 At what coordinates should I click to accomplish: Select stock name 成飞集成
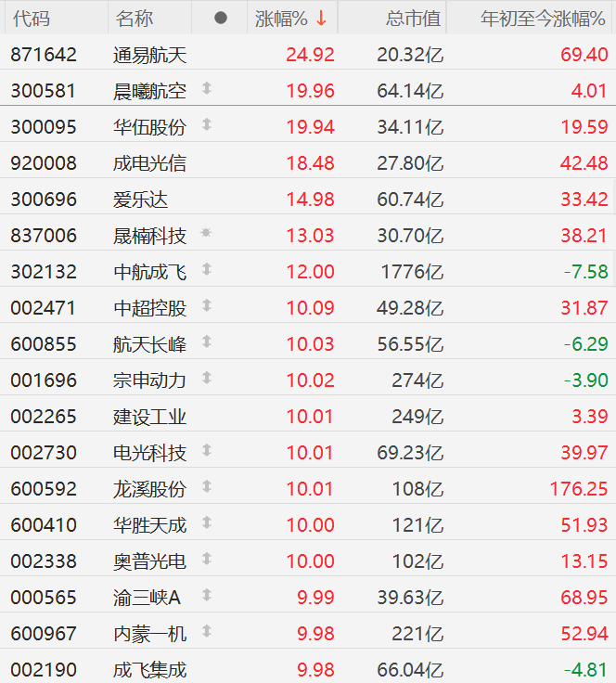point(149,669)
